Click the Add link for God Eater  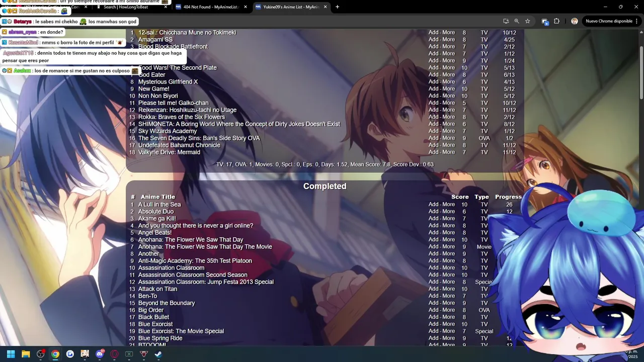434,75
